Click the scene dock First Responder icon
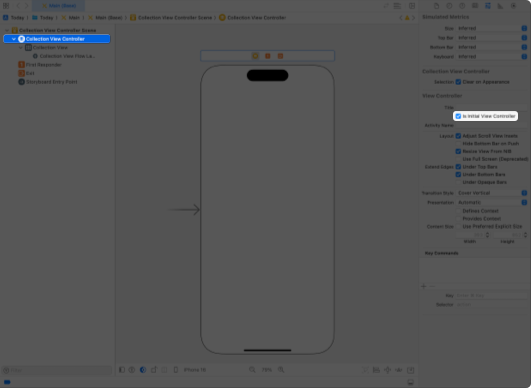Image resolution: width=531 pixels, height=388 pixels. [x=268, y=56]
